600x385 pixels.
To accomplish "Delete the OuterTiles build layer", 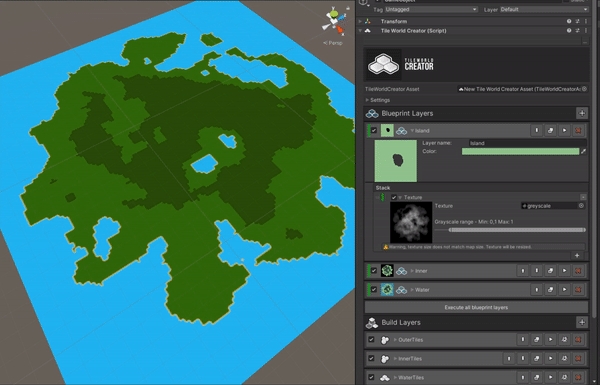I will click(x=578, y=339).
